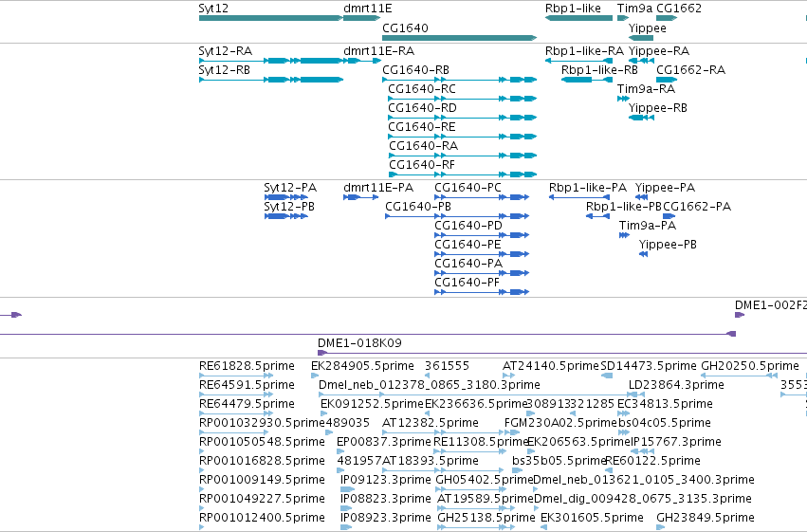
Task: Select transcript CG1640-RD
Action: click(x=463, y=118)
